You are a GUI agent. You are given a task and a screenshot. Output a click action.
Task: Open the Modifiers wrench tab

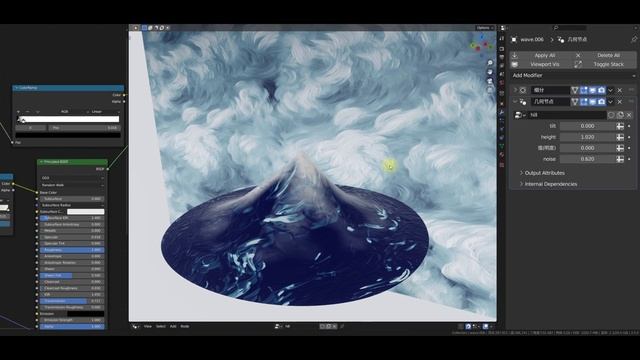coord(502,112)
